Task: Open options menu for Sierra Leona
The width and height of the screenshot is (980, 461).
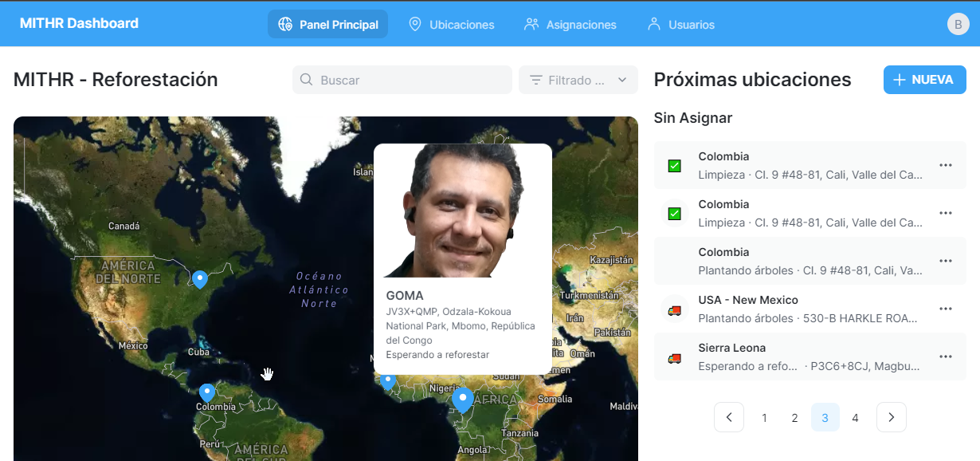Action: (946, 357)
